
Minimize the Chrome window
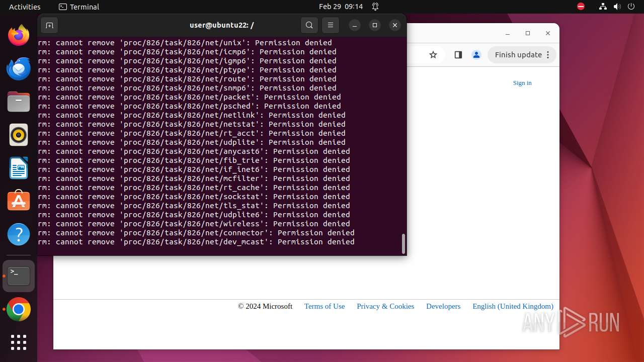click(x=507, y=33)
